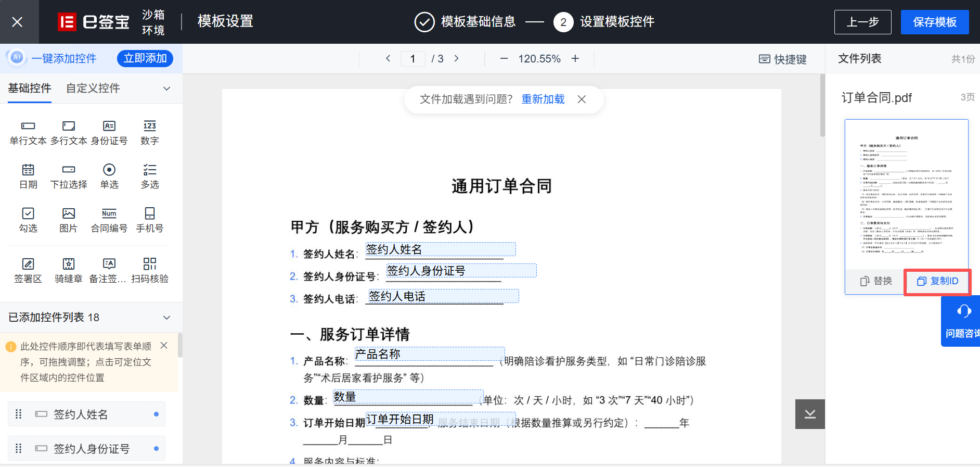The height and width of the screenshot is (467, 980).
Task: Add the dropdown selection control (下拉选择)
Action: 69,176
